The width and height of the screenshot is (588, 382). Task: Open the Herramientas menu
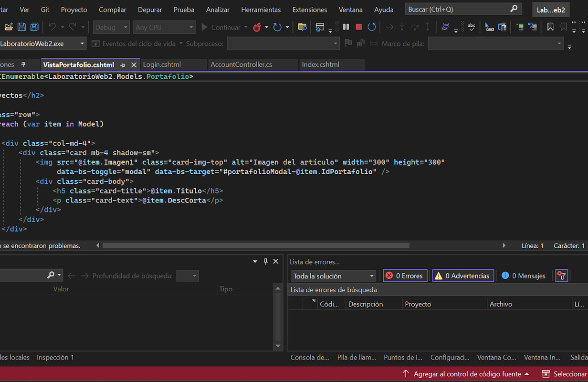(x=261, y=10)
